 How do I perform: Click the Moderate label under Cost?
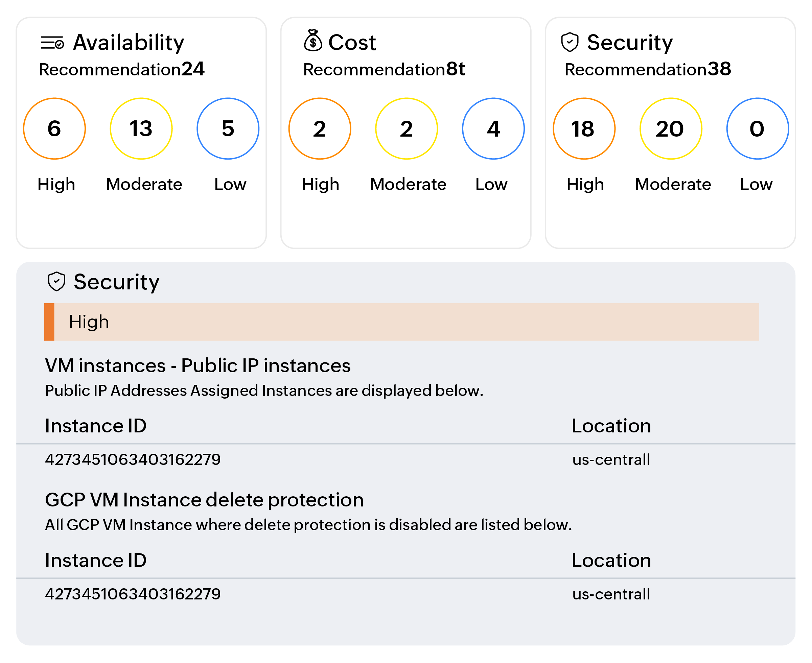(408, 185)
